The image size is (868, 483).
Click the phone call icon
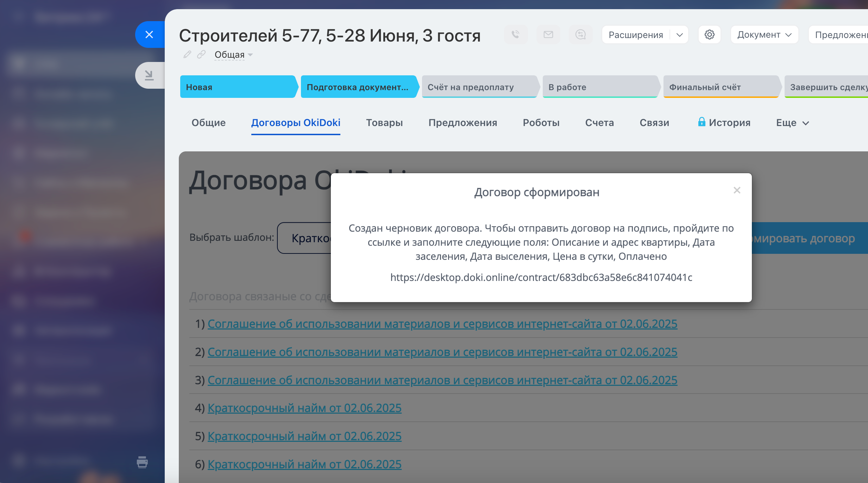coord(516,34)
